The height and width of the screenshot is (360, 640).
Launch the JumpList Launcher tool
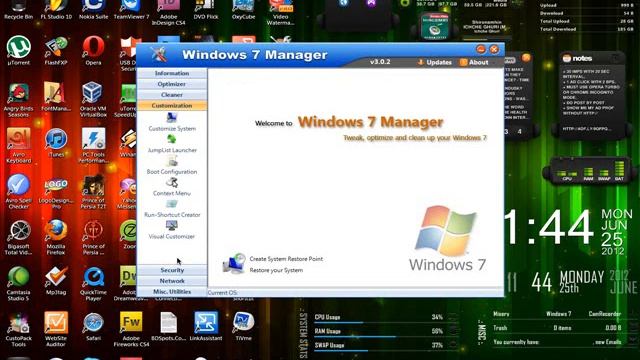[x=172, y=144]
